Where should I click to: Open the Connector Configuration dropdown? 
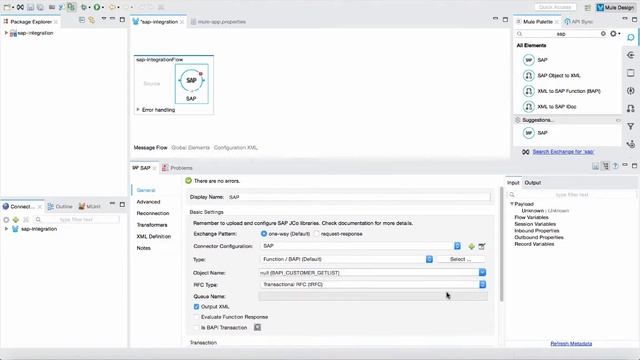coord(458,246)
